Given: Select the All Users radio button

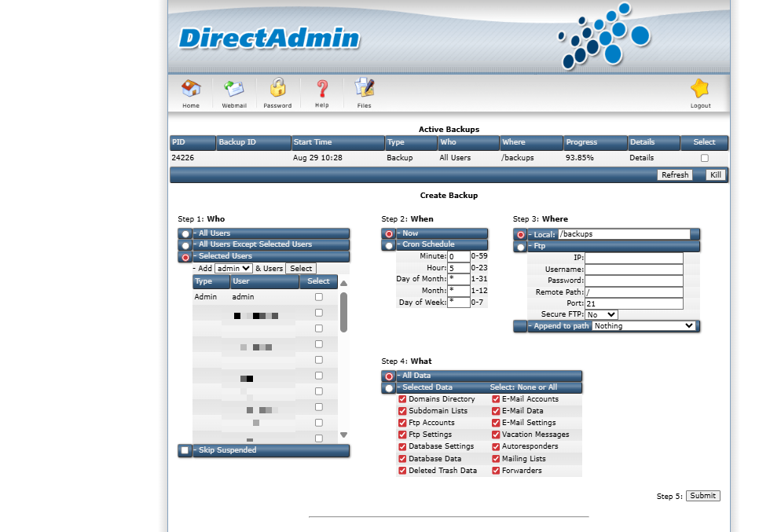Looking at the screenshot, I should tap(185, 234).
